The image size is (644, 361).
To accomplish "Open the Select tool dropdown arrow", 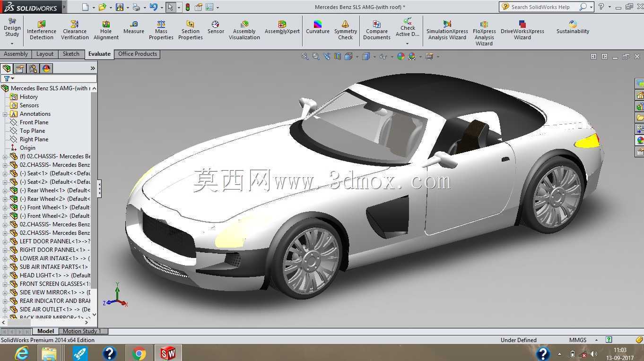I will click(x=179, y=8).
